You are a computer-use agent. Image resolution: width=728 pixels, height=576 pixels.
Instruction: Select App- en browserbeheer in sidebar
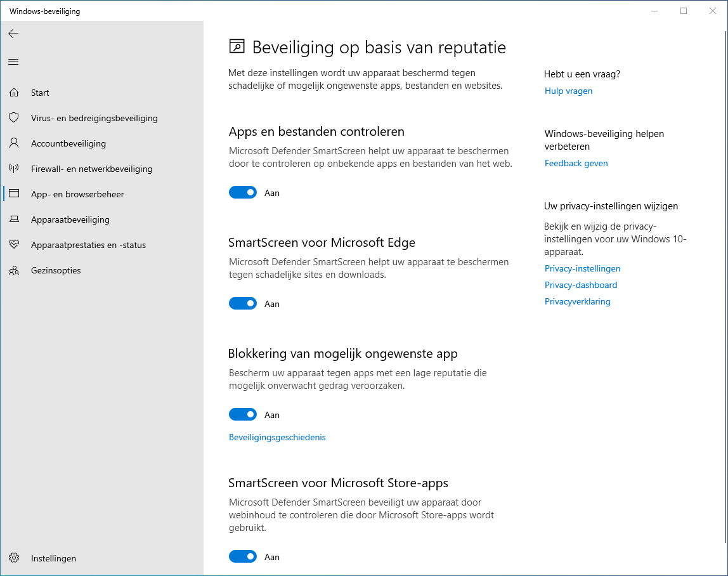coord(77,194)
